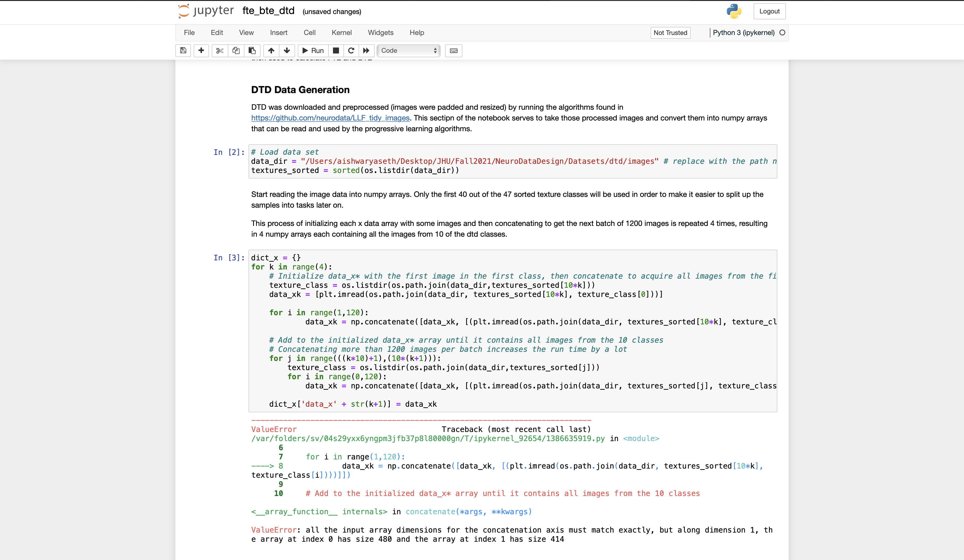Open the Kernel menu
Image resolution: width=964 pixels, height=560 pixels.
342,33
